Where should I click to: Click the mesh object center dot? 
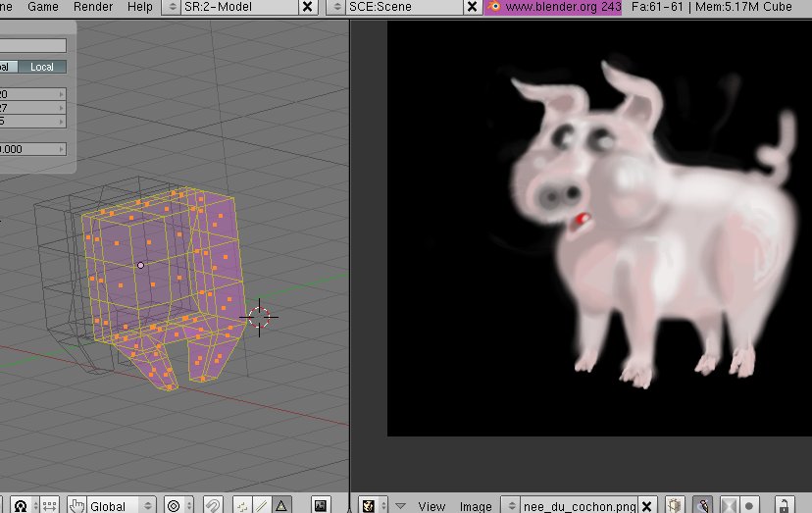click(x=140, y=265)
